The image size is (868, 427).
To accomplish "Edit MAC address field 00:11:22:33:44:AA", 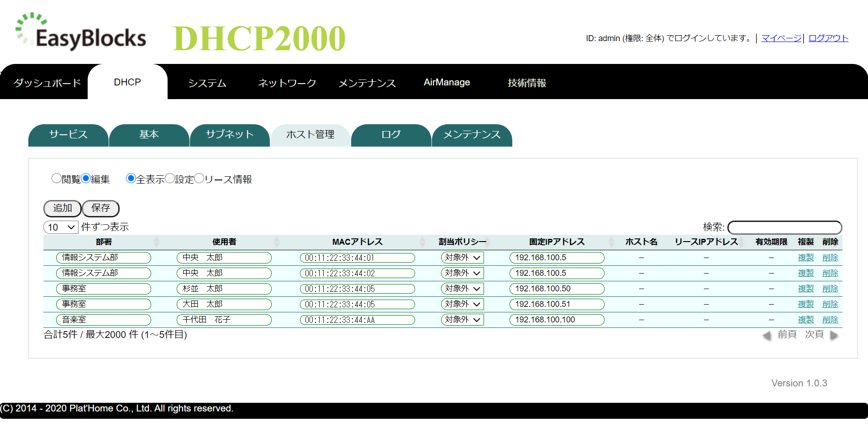I will (x=358, y=320).
